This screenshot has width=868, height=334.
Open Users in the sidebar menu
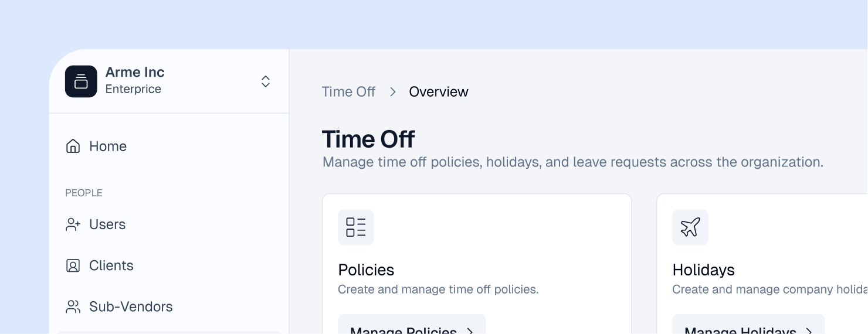point(107,224)
